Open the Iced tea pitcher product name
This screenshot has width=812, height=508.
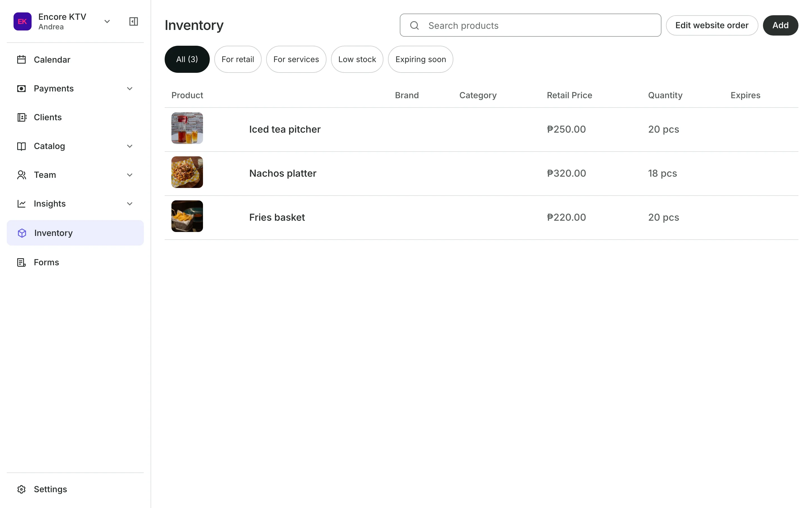[285, 129]
